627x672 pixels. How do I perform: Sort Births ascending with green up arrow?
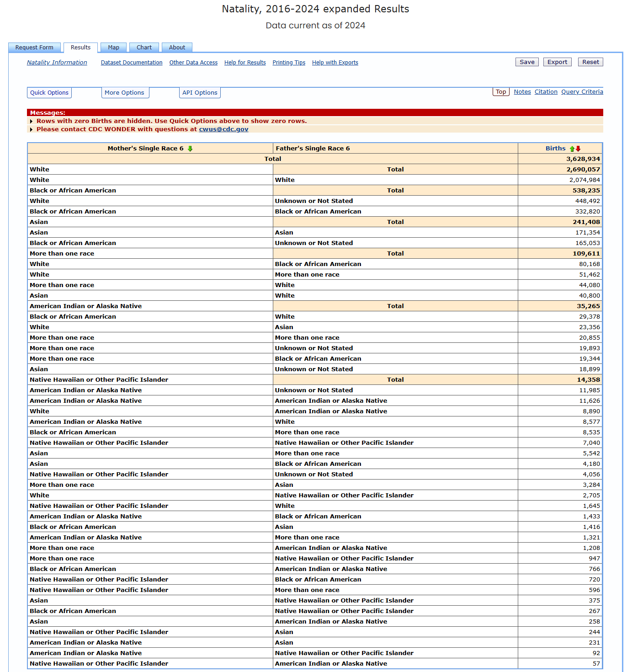pos(572,149)
